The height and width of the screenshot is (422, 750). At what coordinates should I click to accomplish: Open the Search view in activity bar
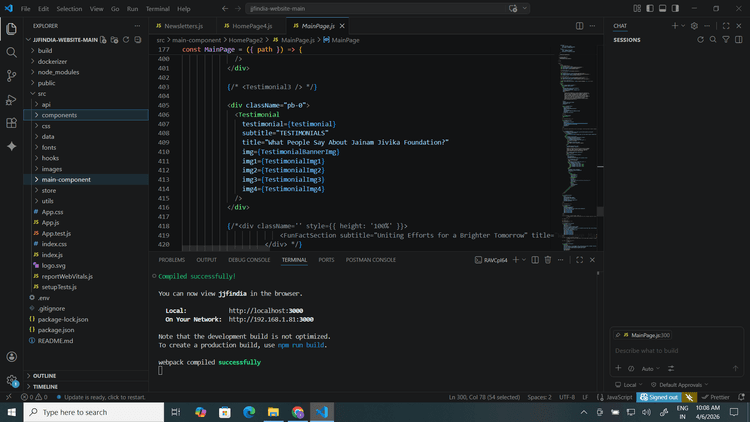(11, 52)
